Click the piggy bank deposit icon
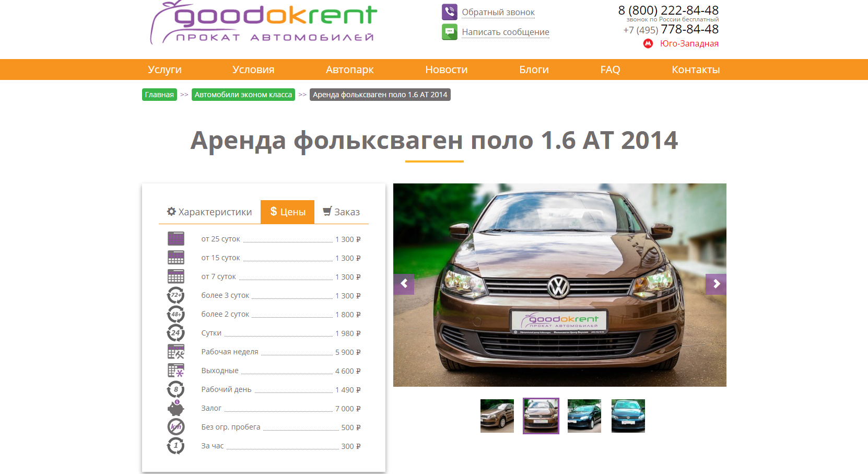Viewport: 868px width, 474px height. click(x=176, y=408)
